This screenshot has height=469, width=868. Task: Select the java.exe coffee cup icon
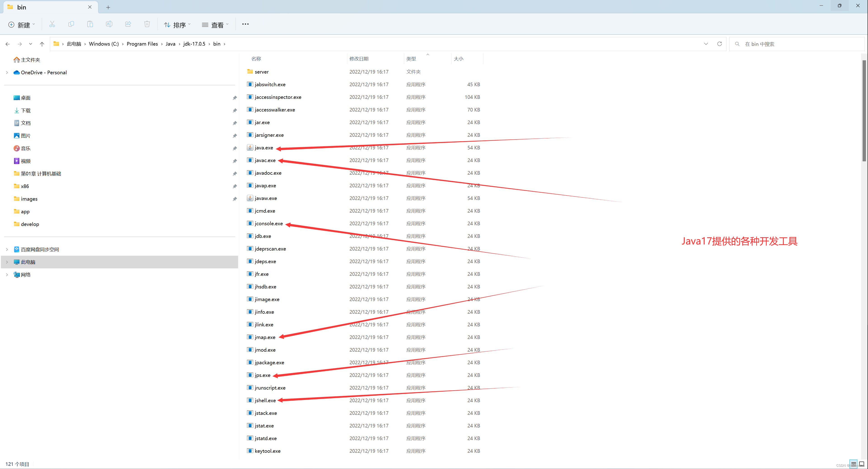pos(250,147)
